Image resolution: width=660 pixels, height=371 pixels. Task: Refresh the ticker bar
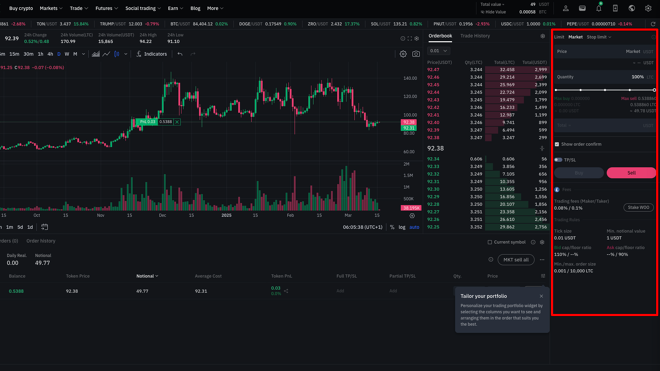653,24
